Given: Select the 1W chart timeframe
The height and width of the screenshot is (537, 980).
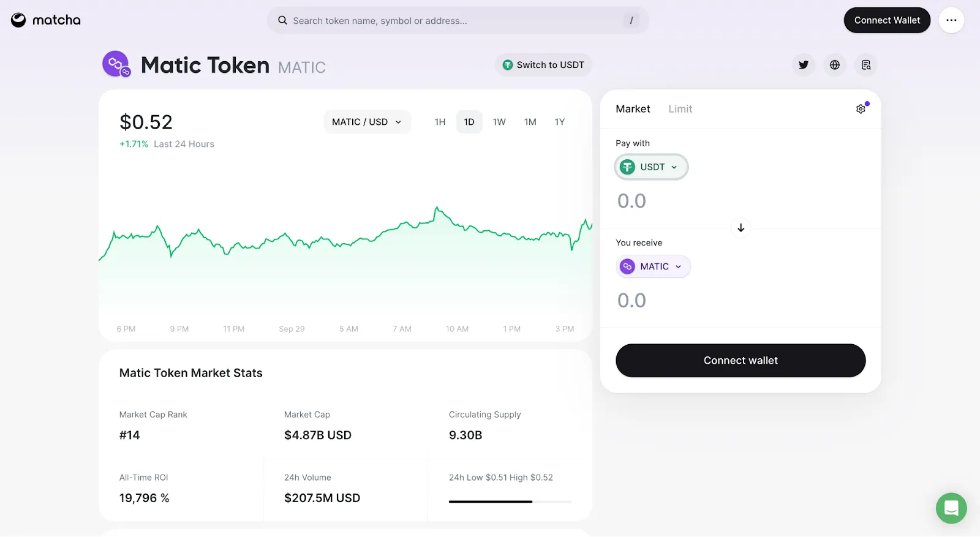Looking at the screenshot, I should click(x=499, y=122).
